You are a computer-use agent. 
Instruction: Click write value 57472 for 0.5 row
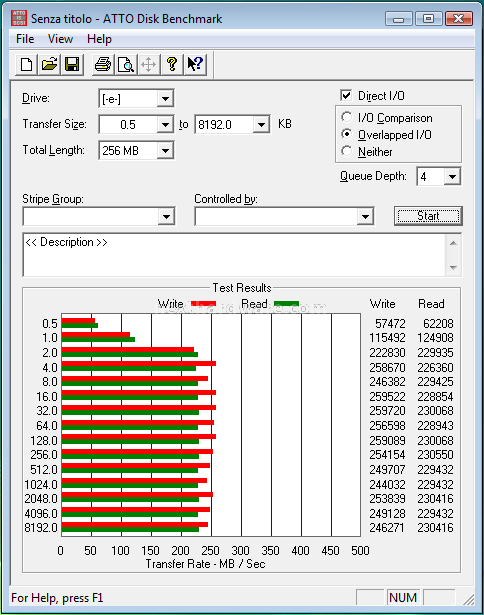[390, 324]
